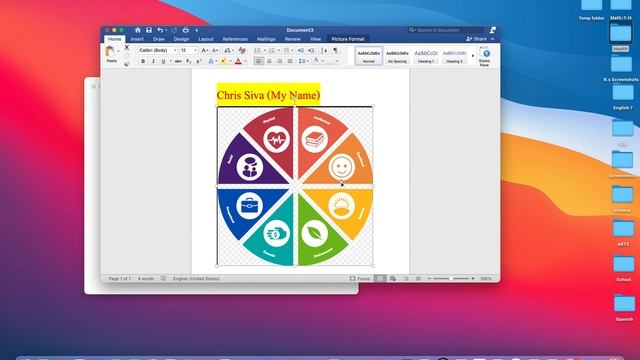The image size is (640, 360).
Task: Open the Styles Pane
Action: click(484, 56)
